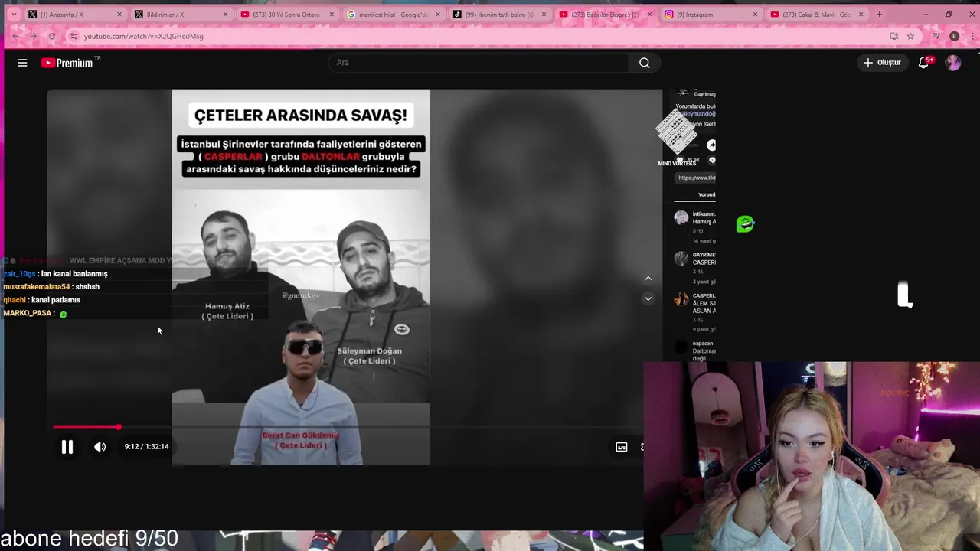Image resolution: width=980 pixels, height=551 pixels.
Task: Close the Bağcılar Ekspres tab
Action: (649, 15)
